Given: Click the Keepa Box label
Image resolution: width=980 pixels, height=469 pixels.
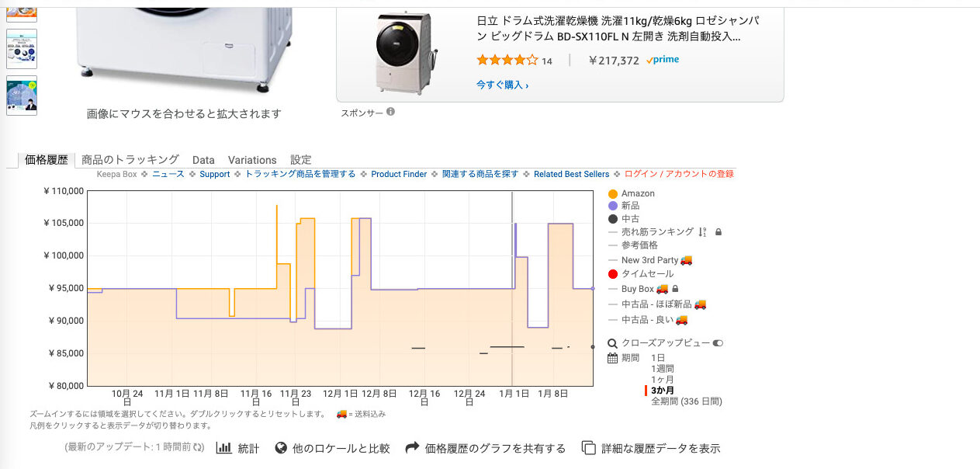Looking at the screenshot, I should click(x=116, y=174).
